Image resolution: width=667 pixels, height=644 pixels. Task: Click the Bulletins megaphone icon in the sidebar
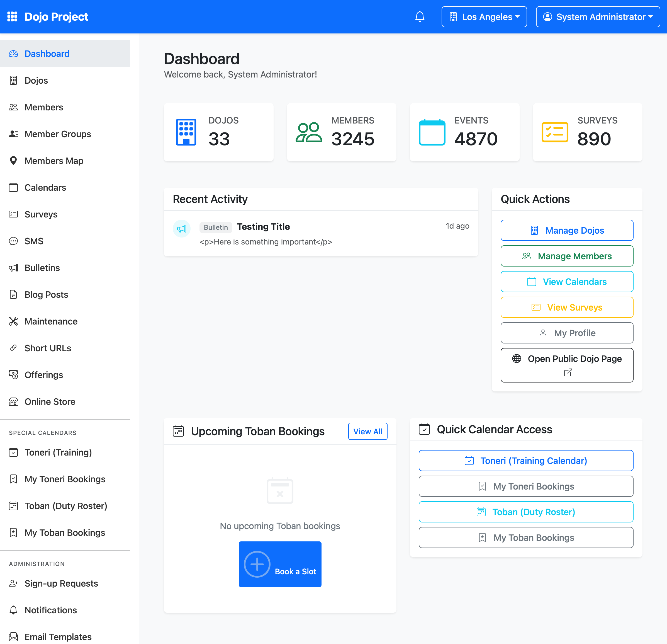[13, 268]
